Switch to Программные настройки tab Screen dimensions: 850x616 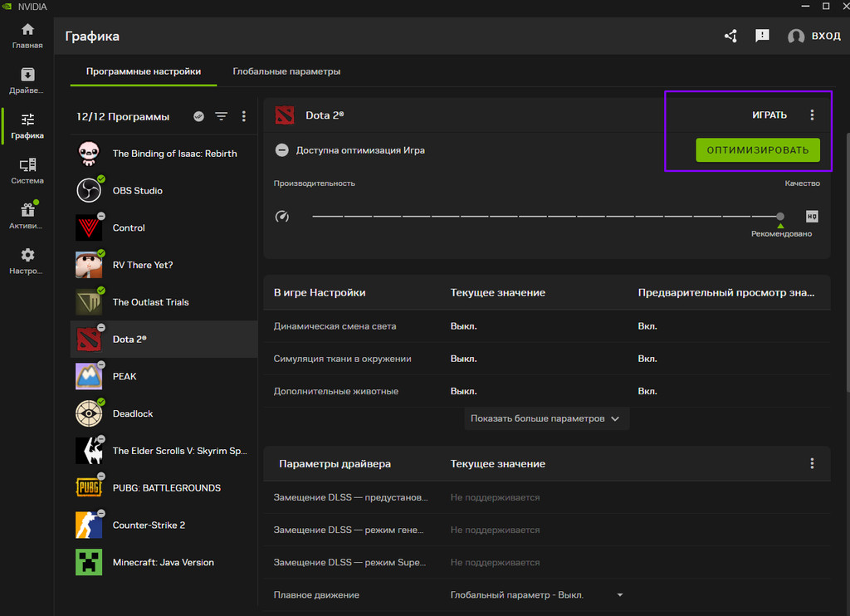pos(144,71)
